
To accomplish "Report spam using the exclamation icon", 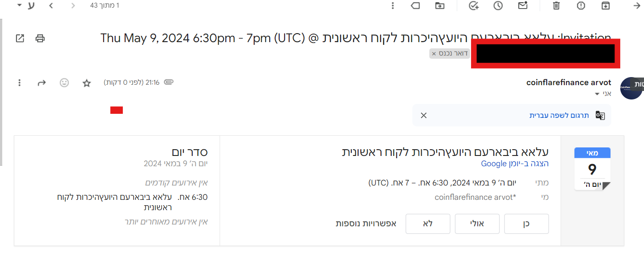I will click(581, 6).
